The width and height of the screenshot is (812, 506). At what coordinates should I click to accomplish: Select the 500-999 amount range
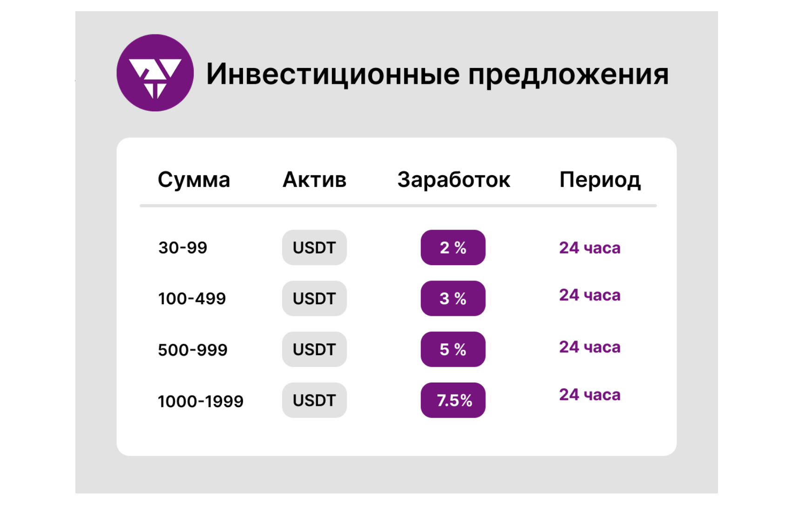(193, 350)
